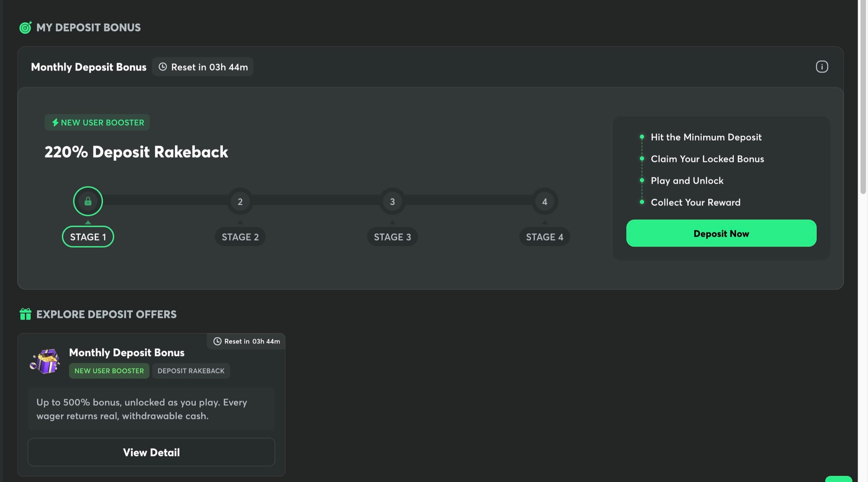868x482 pixels.
Task: Click Play and Unlock step
Action: pyautogui.click(x=687, y=181)
